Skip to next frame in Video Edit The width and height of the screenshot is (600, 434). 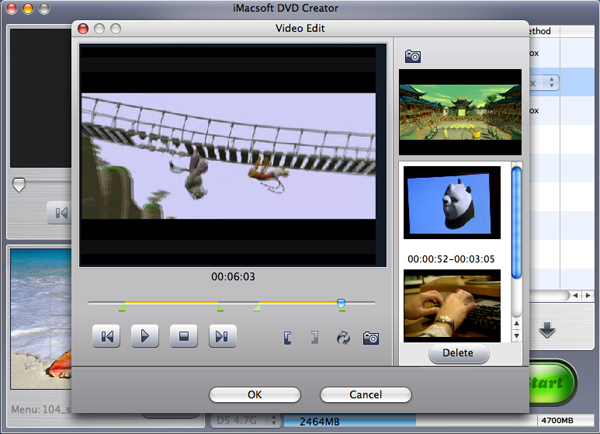(x=222, y=336)
